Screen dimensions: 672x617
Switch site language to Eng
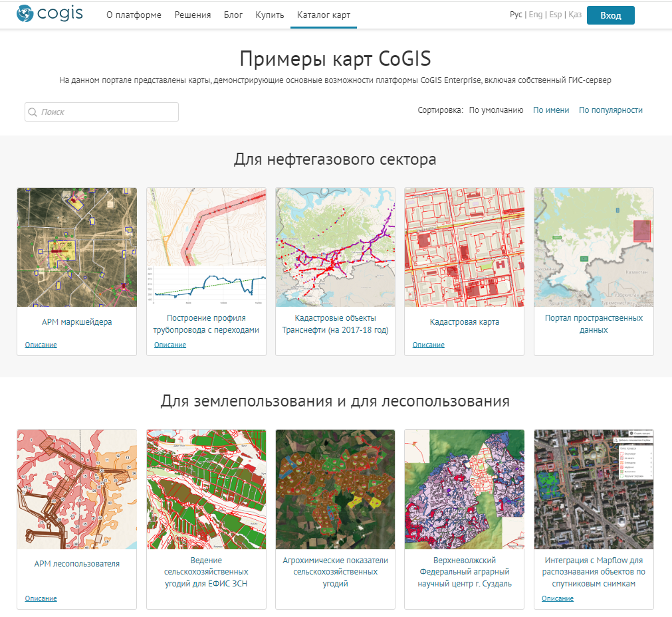pos(535,15)
